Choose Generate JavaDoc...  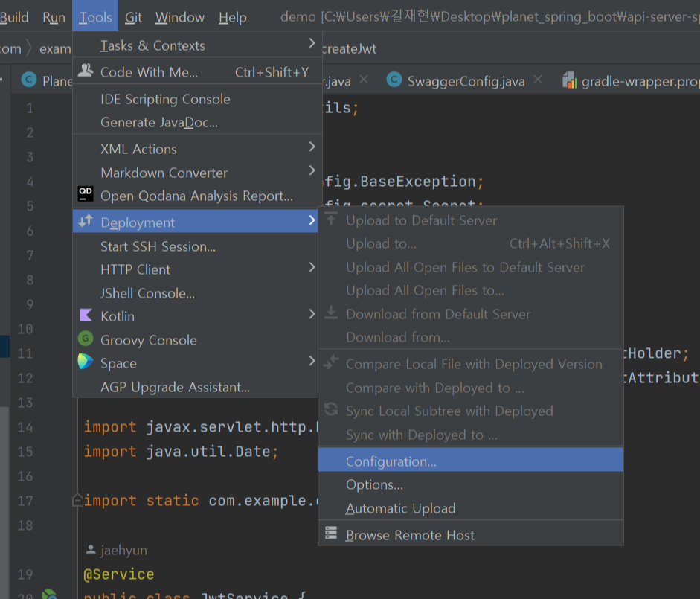click(x=197, y=122)
